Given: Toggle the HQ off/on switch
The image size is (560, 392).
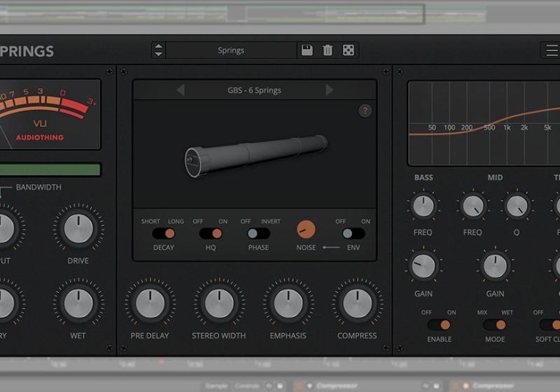Looking at the screenshot, I should [211, 234].
